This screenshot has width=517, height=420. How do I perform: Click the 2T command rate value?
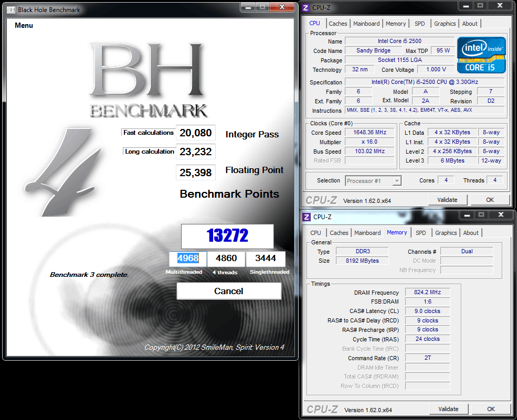[427, 358]
